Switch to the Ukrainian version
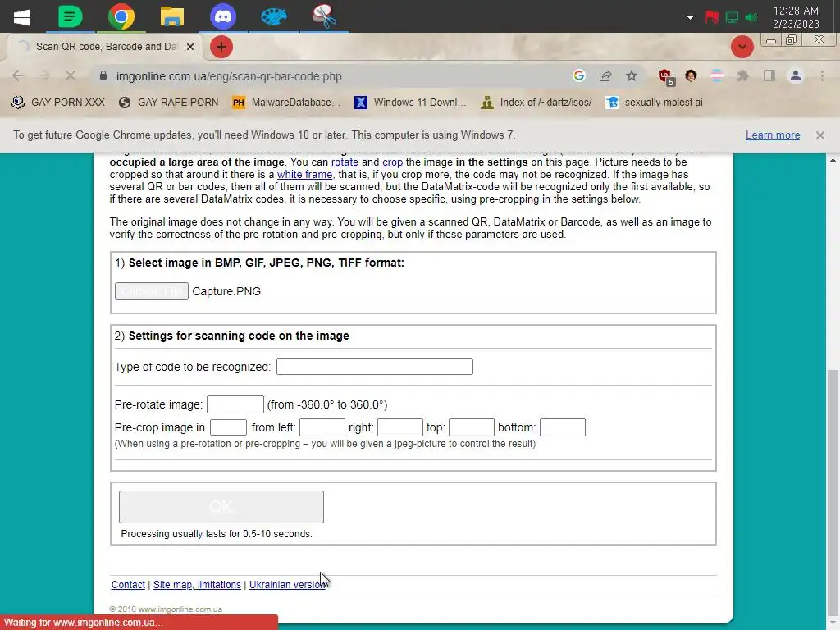 click(287, 584)
